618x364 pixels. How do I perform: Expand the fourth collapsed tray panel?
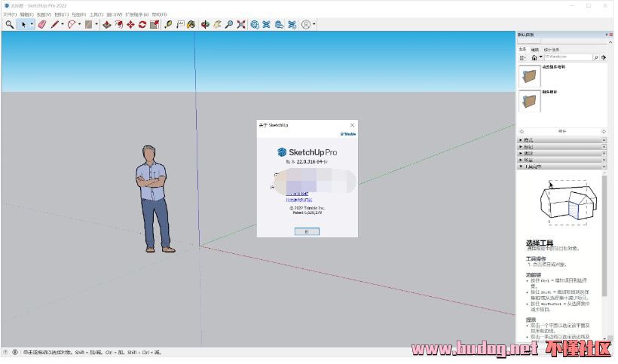[564, 161]
